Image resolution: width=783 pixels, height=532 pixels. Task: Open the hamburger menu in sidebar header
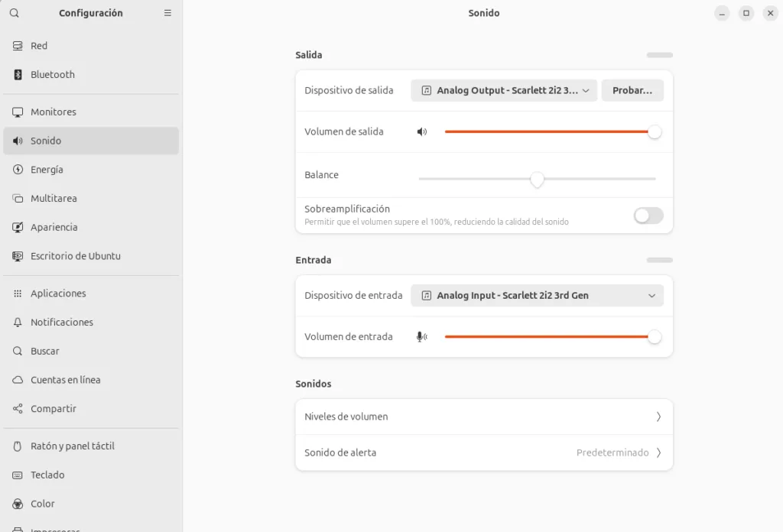(x=167, y=13)
